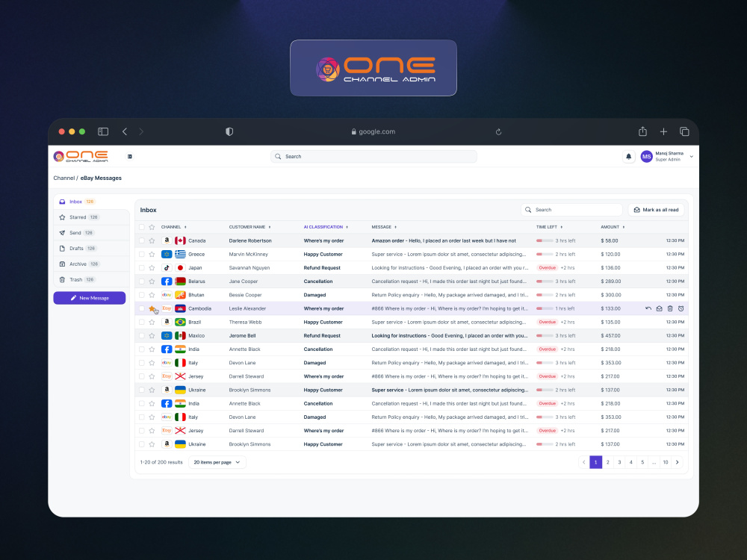Viewport: 747px width, 560px height.
Task: Show the browser tab overview icon
Action: (684, 132)
